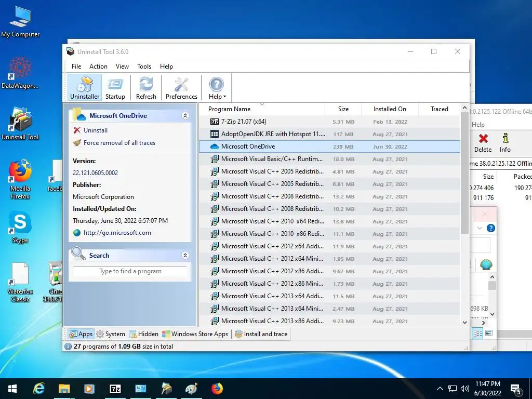Open the http://go.microsoft.com link

click(117, 233)
